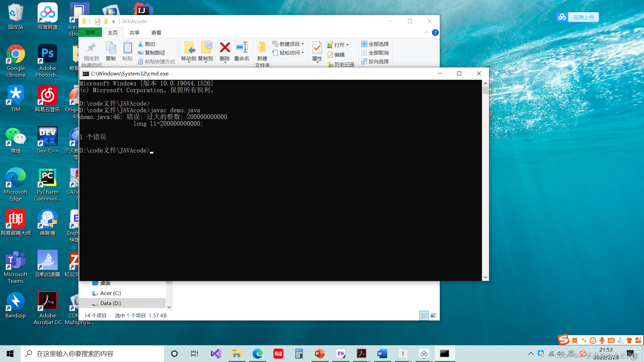
Task: Click the Rename (重命名) icon
Action: click(241, 51)
